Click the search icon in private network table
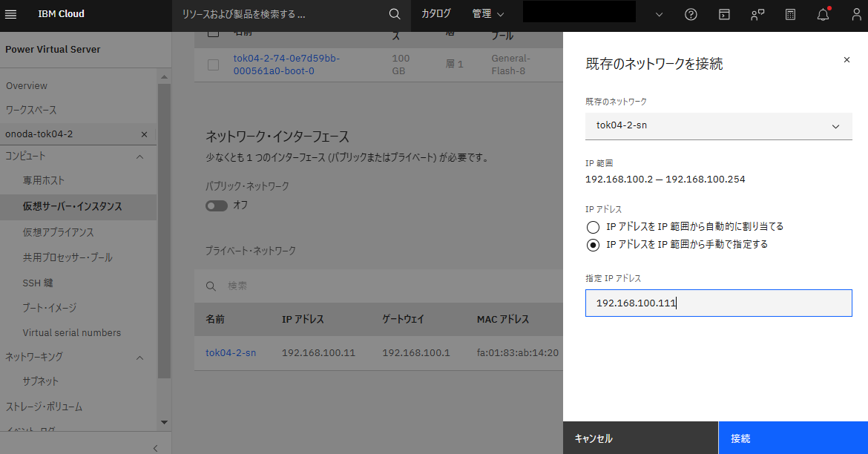The width and height of the screenshot is (868, 454). click(211, 286)
